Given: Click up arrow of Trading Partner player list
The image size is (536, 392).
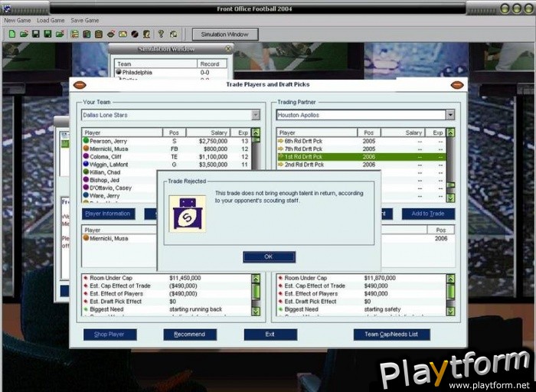Looking at the screenshot, I should [450, 132].
